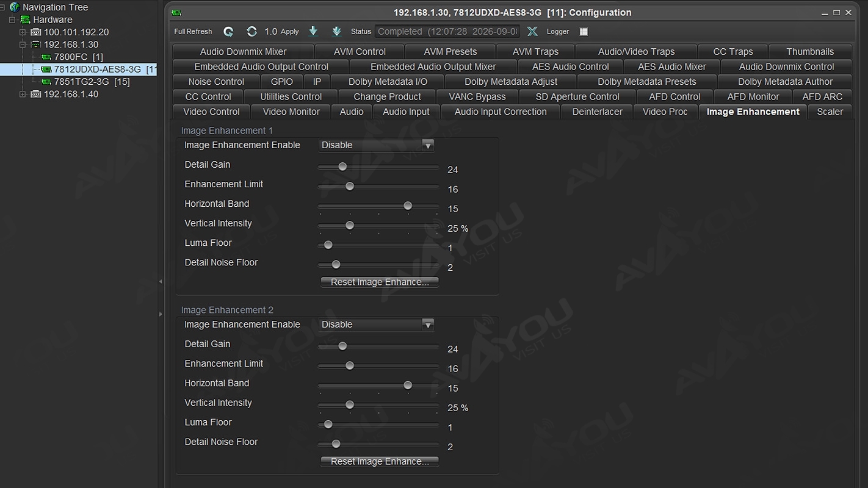Click the X icon next to Status
The width and height of the screenshot is (868, 488).
tap(532, 31)
